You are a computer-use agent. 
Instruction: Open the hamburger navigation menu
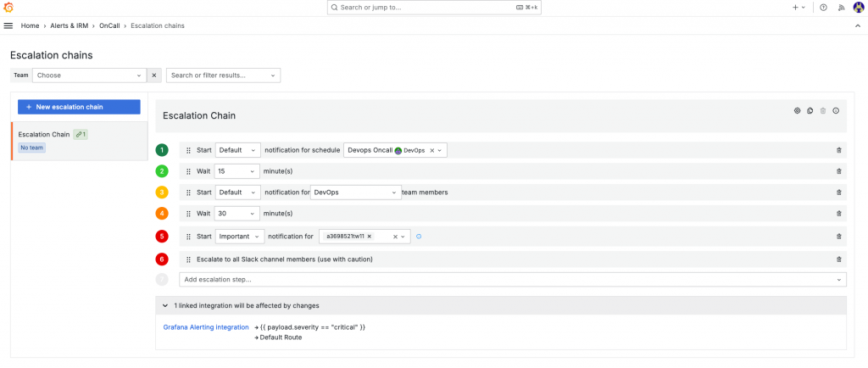pyautogui.click(x=8, y=26)
